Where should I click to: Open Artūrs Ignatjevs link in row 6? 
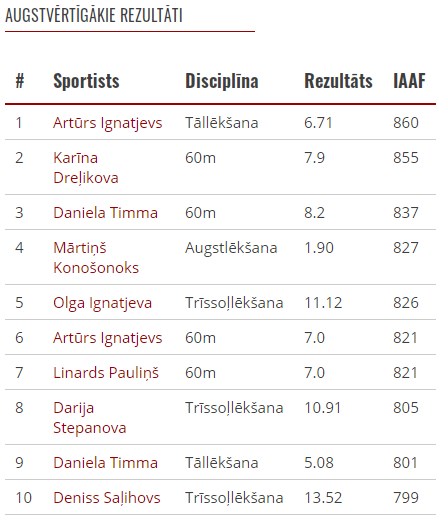(108, 338)
